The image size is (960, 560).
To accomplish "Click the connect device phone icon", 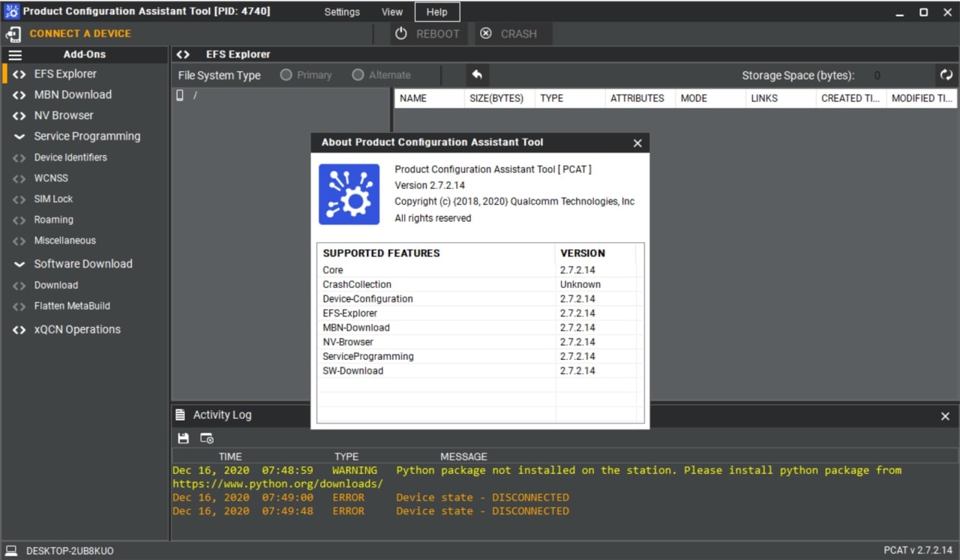I will coord(13,34).
